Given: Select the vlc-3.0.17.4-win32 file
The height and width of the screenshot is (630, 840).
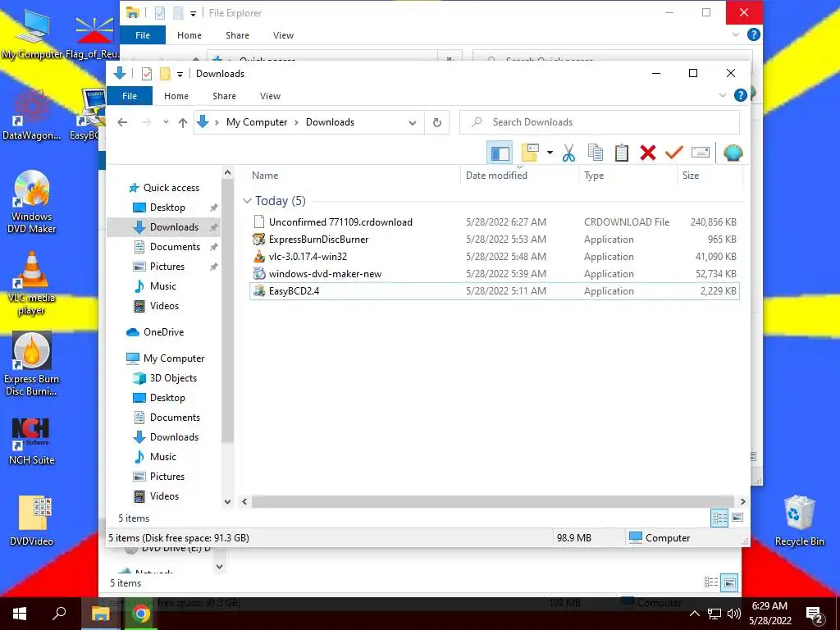Looking at the screenshot, I should coord(494,257).
